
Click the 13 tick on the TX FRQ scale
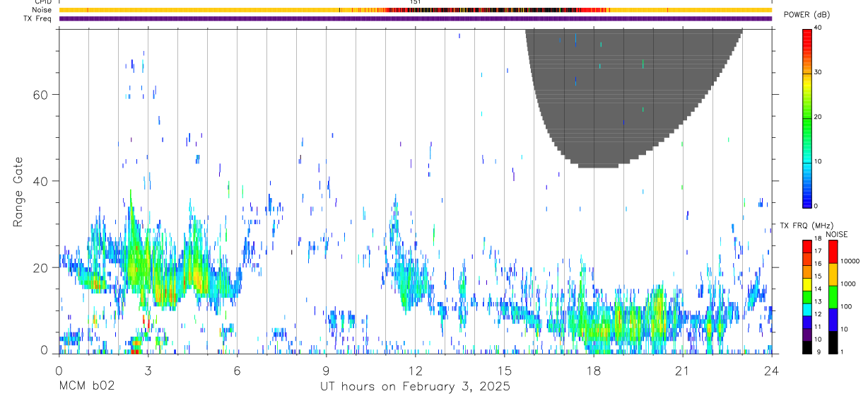click(818, 302)
